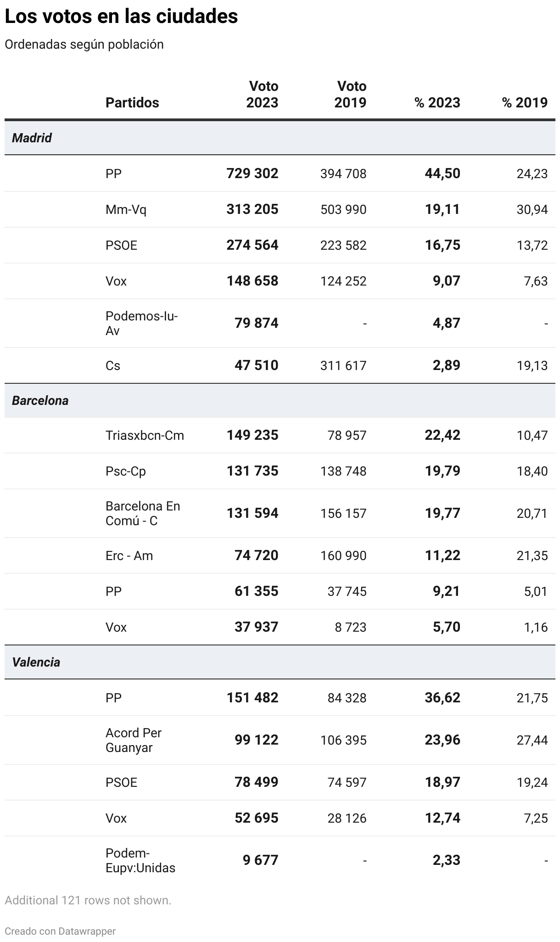This screenshot has height=942, width=560.
Task: Select the Barcelona En Comú - C row
Action: pos(143,513)
